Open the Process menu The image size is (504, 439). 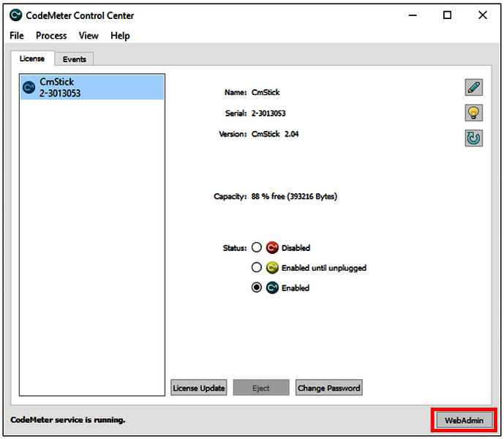coord(51,35)
